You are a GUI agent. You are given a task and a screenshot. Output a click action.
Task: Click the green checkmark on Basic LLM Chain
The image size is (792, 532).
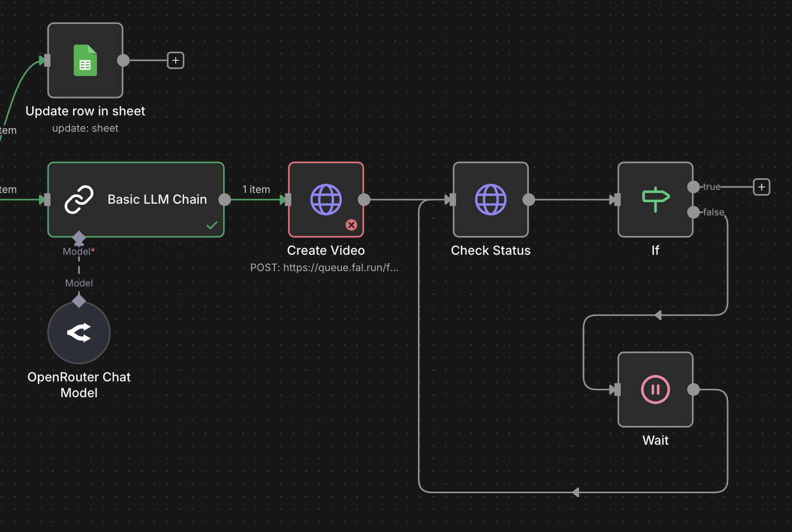[213, 225]
